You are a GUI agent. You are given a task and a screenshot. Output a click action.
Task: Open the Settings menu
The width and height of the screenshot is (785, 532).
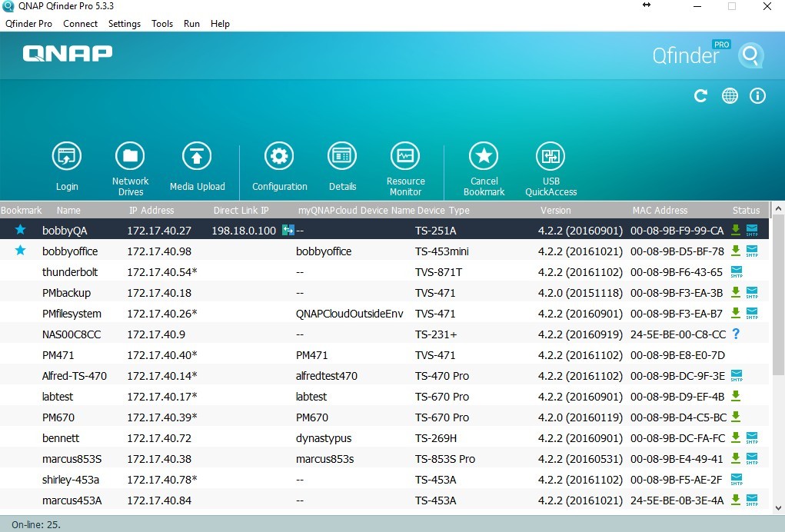[124, 24]
